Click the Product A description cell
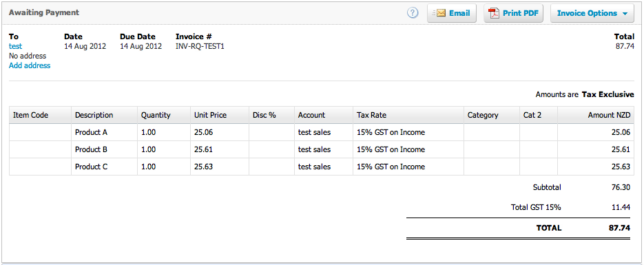Viewport: 644px width, 265px height. 104,132
